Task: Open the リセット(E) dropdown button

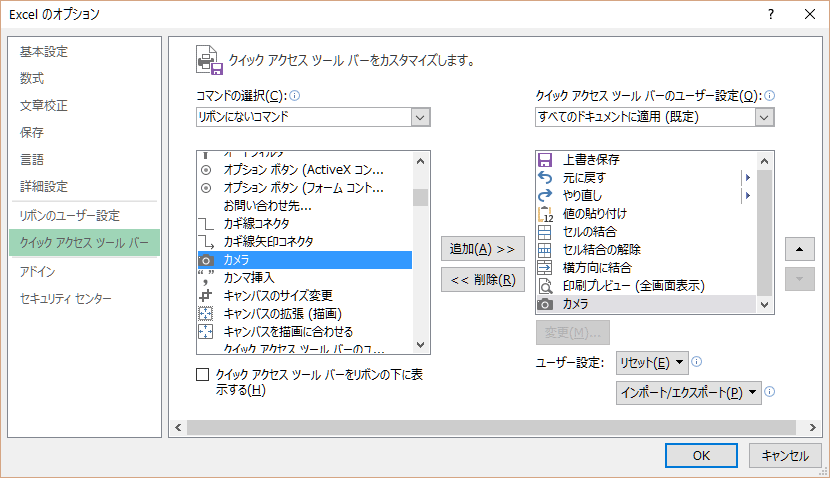Action: (652, 363)
